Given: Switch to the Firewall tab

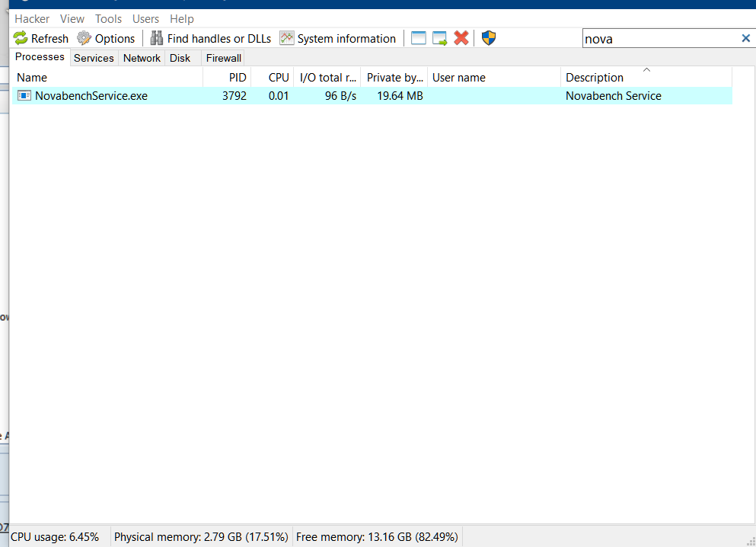Looking at the screenshot, I should click(224, 58).
